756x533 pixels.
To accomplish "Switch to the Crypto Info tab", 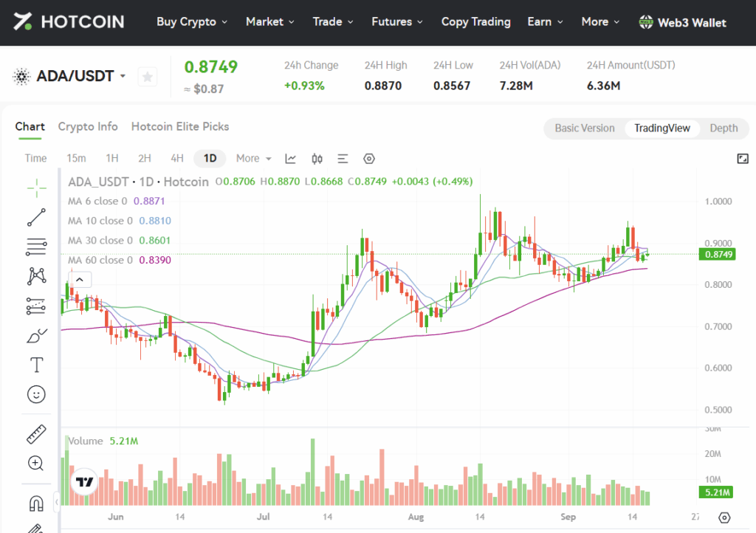I will tap(88, 127).
